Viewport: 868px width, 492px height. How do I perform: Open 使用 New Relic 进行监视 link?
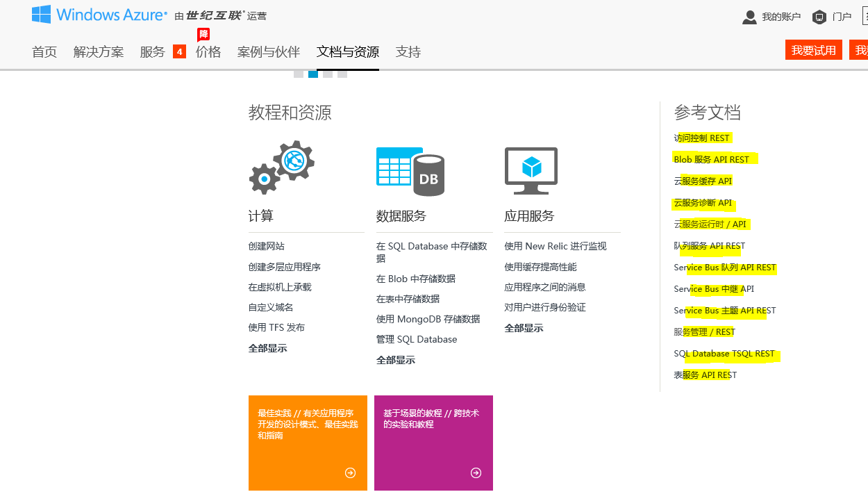[x=556, y=246]
